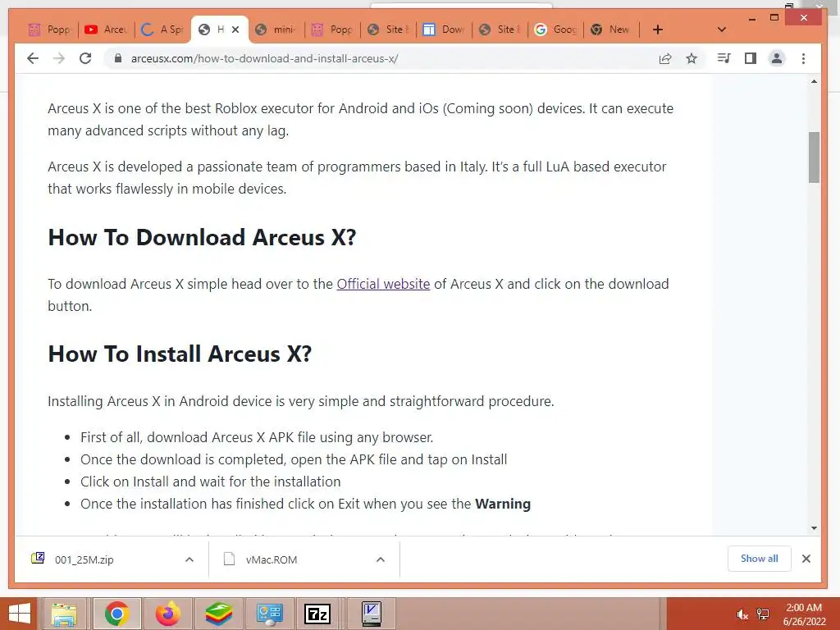Open 7-Zip from the taskbar
The height and width of the screenshot is (630, 840).
[x=317, y=614]
